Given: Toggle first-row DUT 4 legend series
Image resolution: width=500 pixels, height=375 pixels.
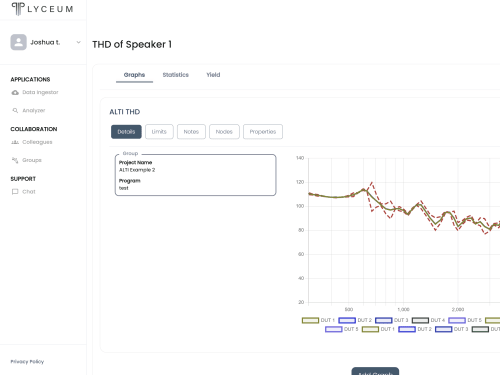Looking at the screenshot, I should [x=428, y=320].
